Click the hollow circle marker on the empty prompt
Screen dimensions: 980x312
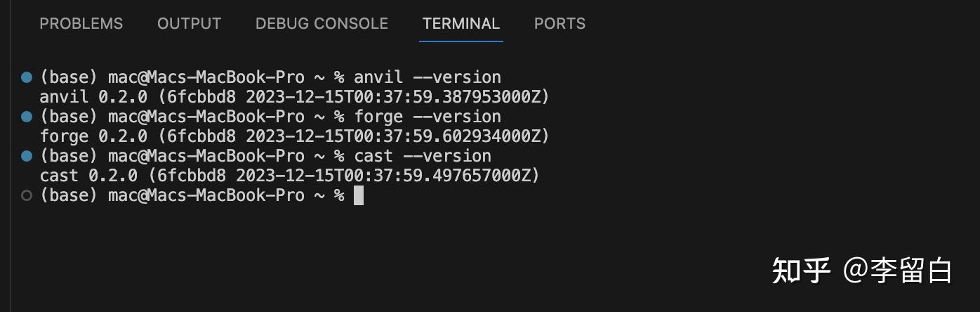coord(27,195)
